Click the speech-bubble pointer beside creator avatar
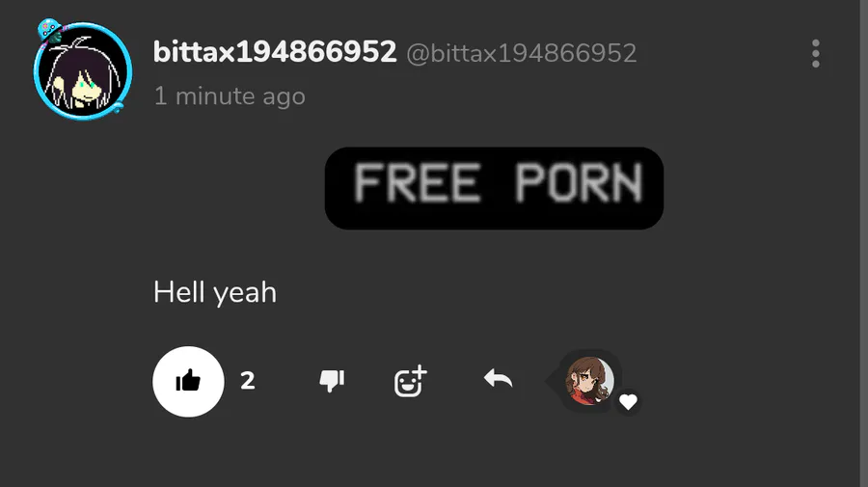 coord(551,381)
